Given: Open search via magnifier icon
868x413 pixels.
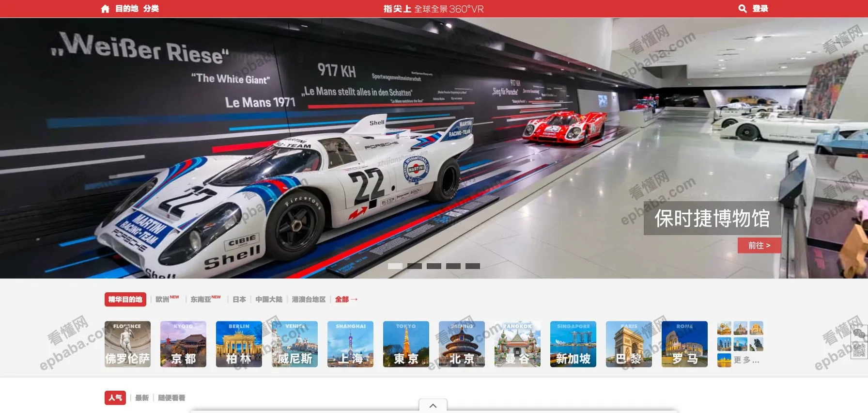Looking at the screenshot, I should (742, 9).
